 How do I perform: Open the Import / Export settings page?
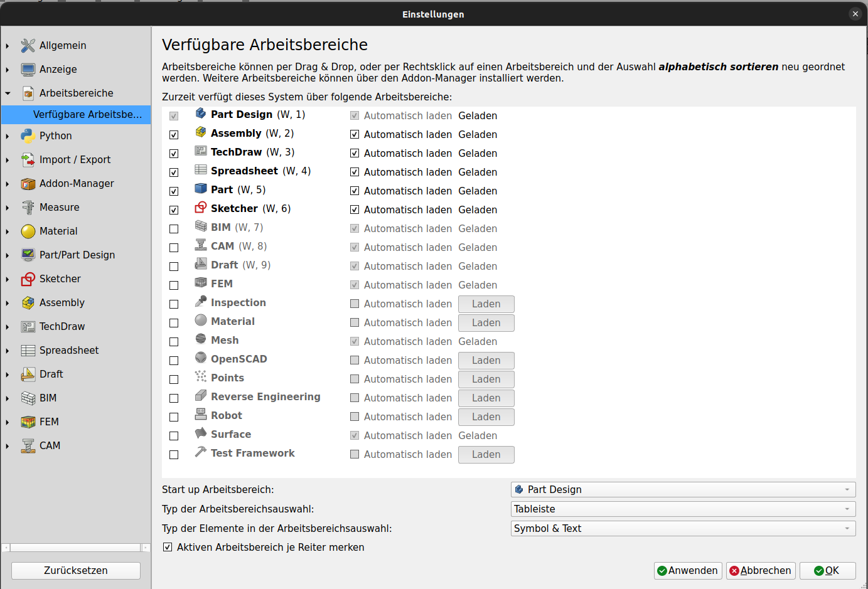tap(75, 159)
